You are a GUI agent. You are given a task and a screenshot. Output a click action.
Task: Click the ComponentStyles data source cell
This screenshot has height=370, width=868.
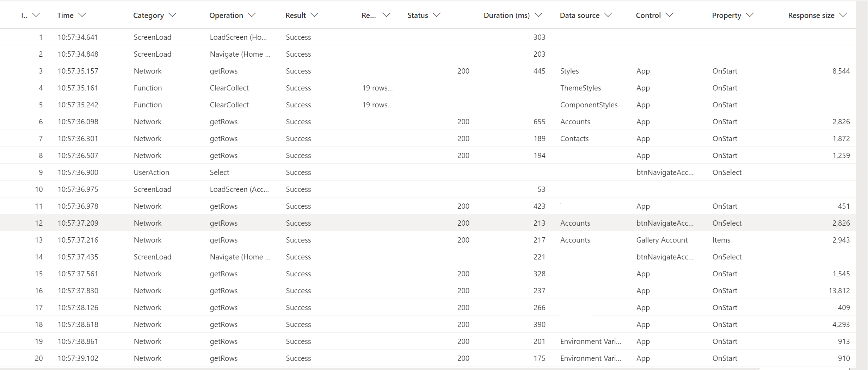click(x=589, y=105)
